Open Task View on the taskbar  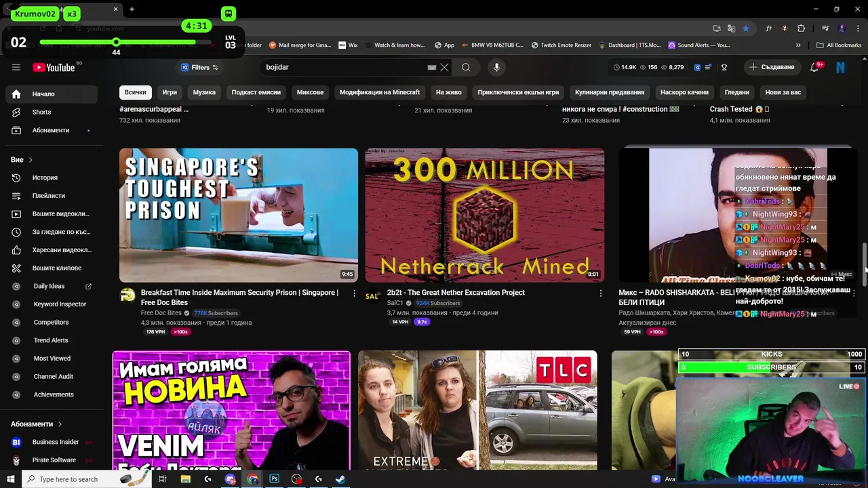click(163, 479)
